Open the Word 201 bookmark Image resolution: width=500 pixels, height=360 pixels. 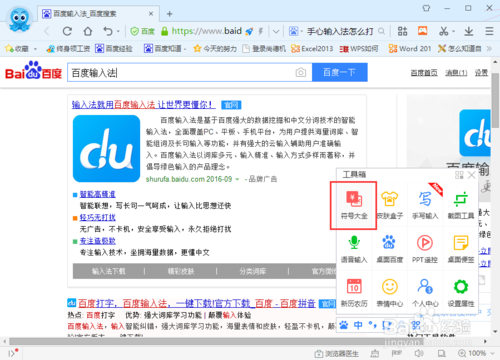[x=410, y=49]
